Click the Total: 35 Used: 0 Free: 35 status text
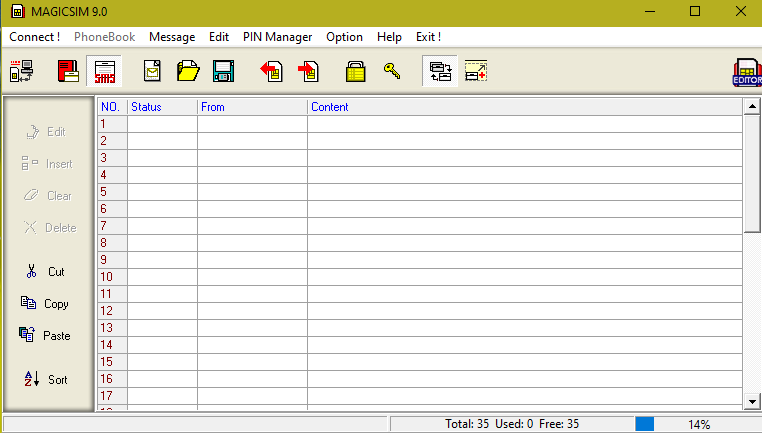762x433 pixels. 512,424
